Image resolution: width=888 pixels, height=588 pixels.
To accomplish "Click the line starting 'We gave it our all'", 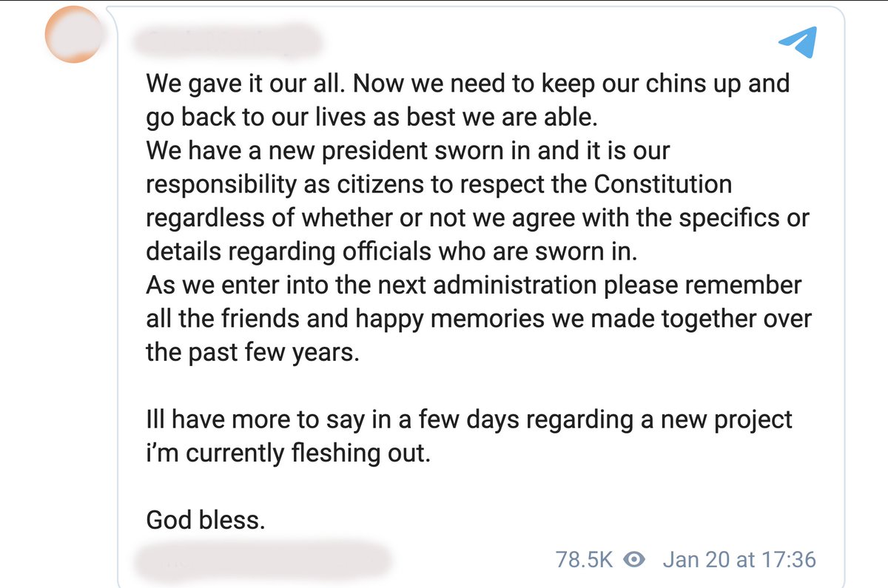I will pyautogui.click(x=468, y=83).
